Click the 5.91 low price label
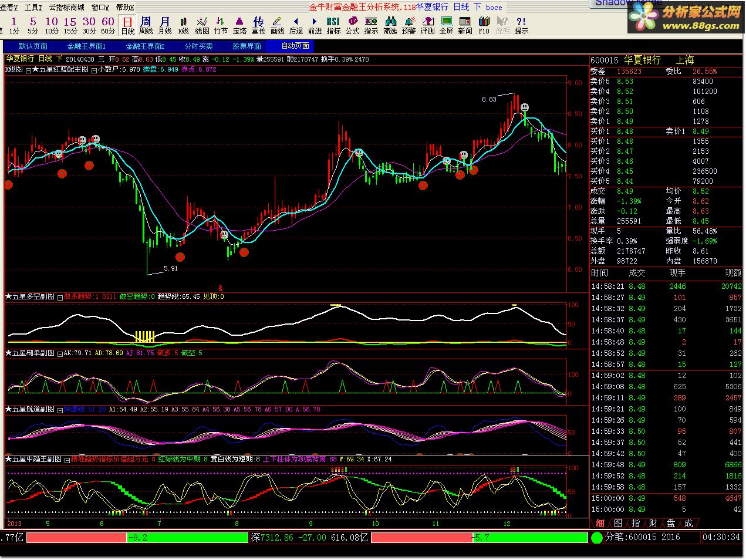Screen dimensions: 746x560 coord(170,268)
